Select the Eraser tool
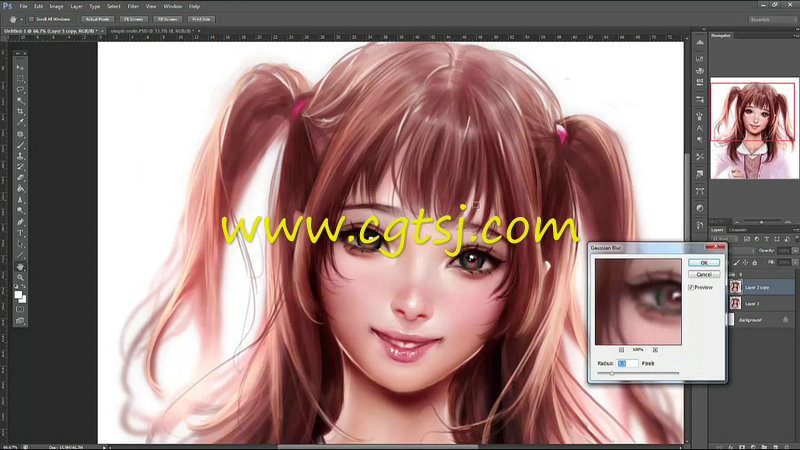Viewport: 800px width, 450px height. pyautogui.click(x=20, y=178)
